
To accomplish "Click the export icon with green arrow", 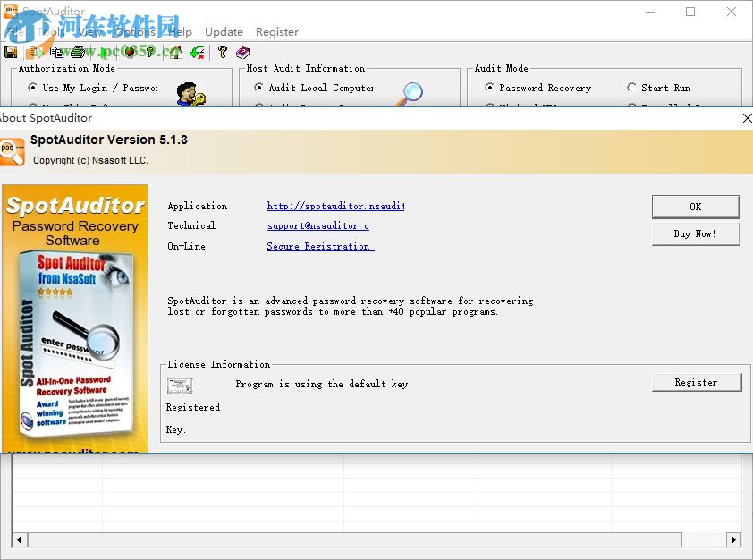I will click(x=34, y=51).
